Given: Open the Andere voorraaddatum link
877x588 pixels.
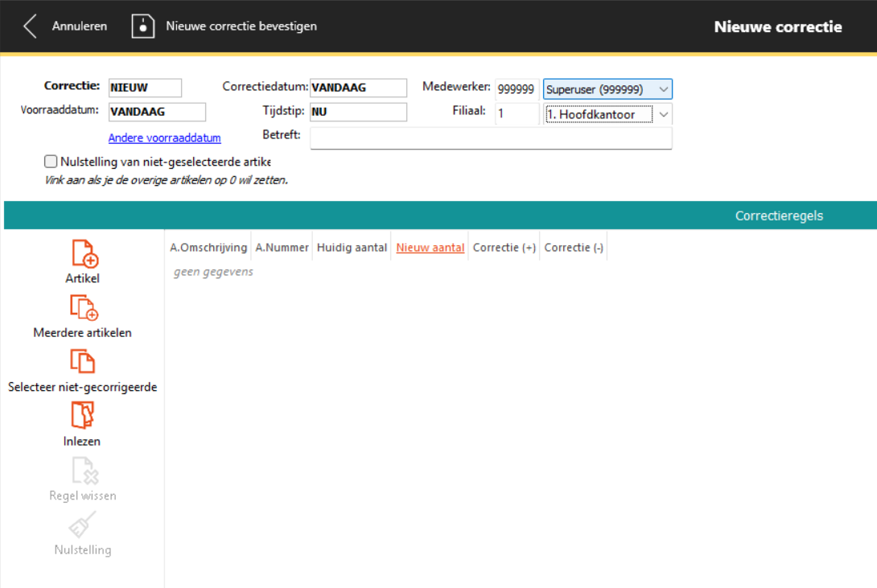Looking at the screenshot, I should click(x=164, y=138).
